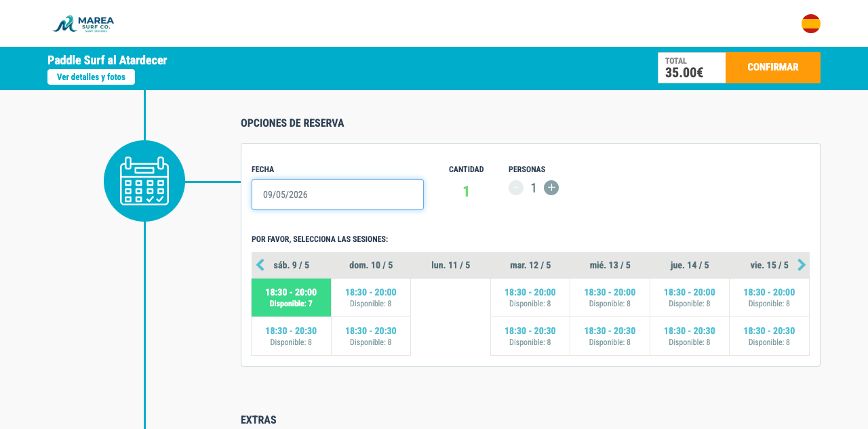Click the jue. 14 / 5 column header
868x429 pixels.
(690, 265)
